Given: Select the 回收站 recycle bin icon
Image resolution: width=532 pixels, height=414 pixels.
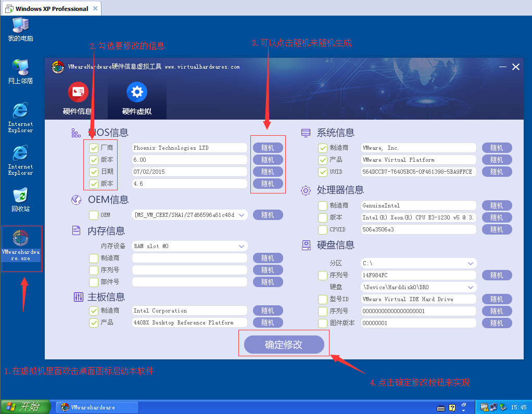Looking at the screenshot, I should pyautogui.click(x=21, y=200).
